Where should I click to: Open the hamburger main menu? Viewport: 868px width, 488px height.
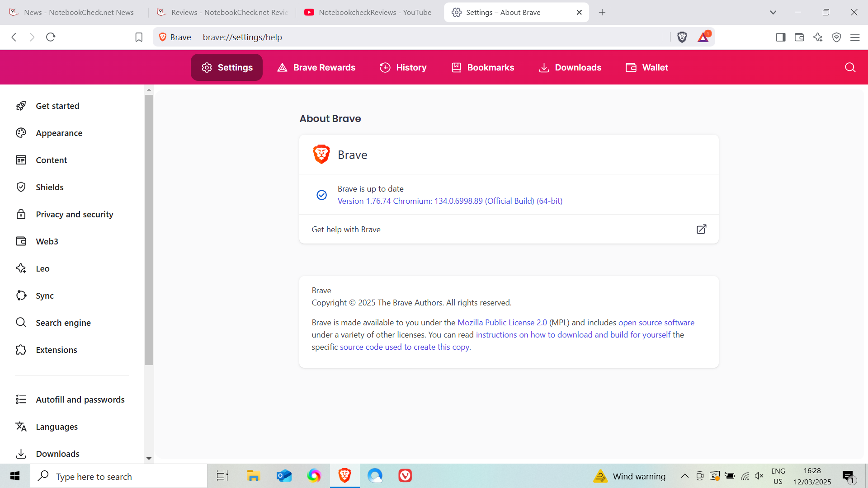(x=855, y=37)
